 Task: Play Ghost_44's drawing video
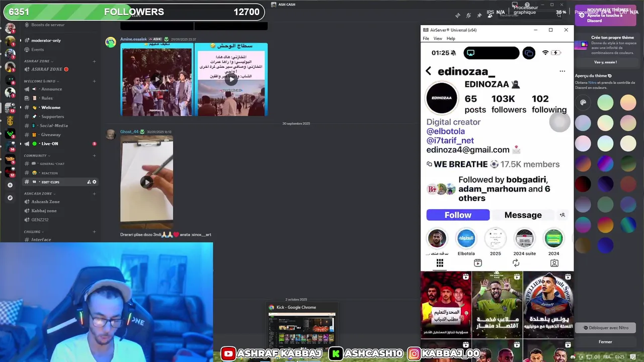pyautogui.click(x=146, y=182)
